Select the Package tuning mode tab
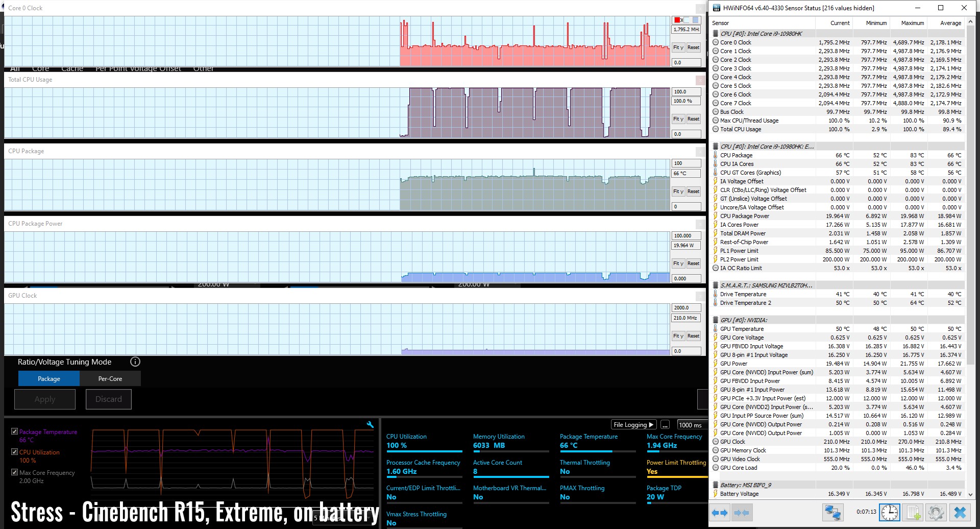 (x=49, y=379)
